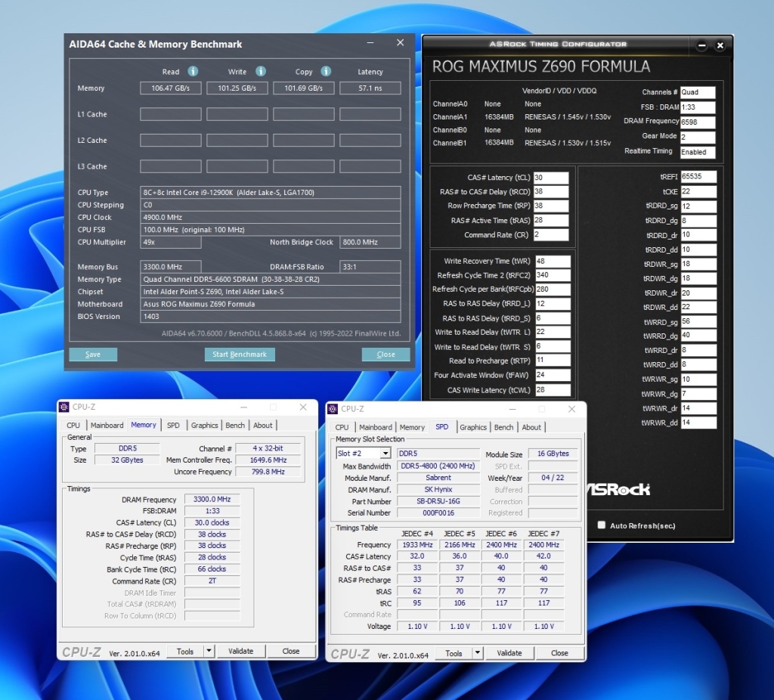Minimize the ASRock Timing Configurator window
Viewport: 774px width, 700px height.
tap(701, 46)
